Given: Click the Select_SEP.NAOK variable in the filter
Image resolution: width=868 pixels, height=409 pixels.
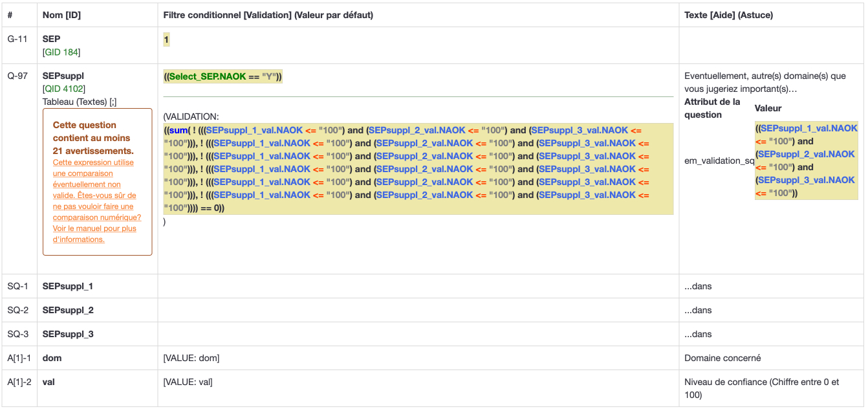Looking at the screenshot, I should click(x=207, y=76).
